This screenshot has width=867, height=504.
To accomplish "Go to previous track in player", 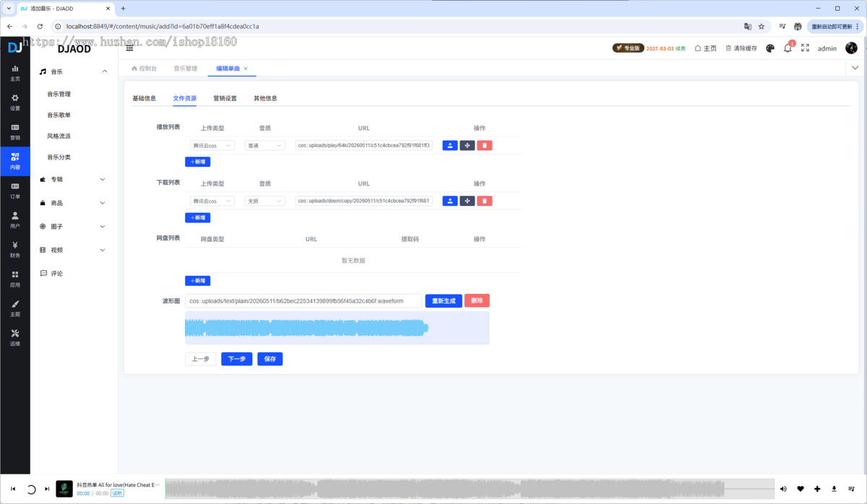I will [13, 489].
